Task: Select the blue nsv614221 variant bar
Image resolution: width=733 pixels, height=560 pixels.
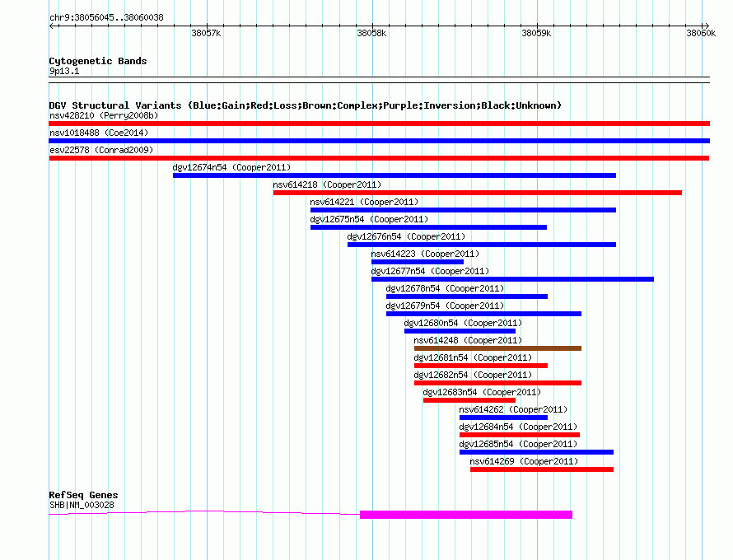Action: click(x=463, y=210)
